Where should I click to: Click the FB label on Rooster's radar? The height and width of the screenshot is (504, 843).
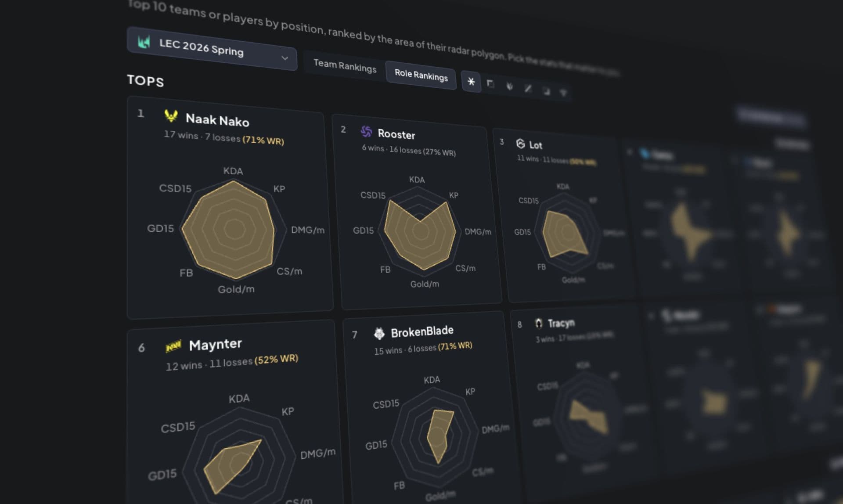click(385, 269)
